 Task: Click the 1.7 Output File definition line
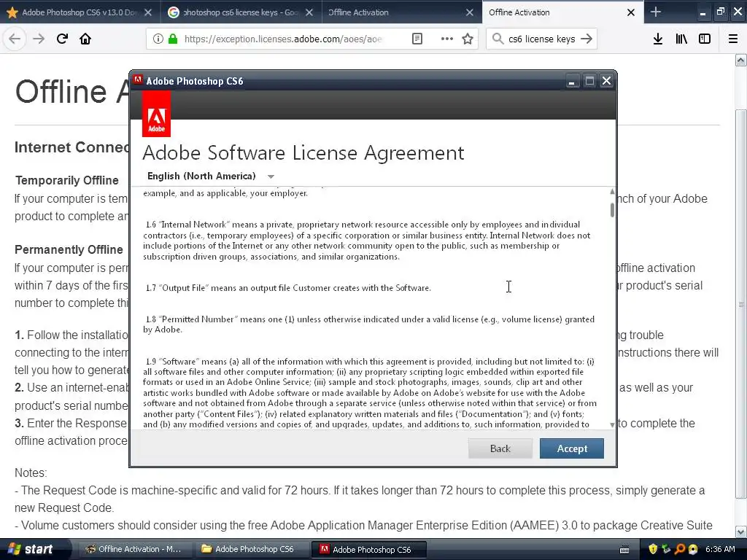tap(288, 288)
